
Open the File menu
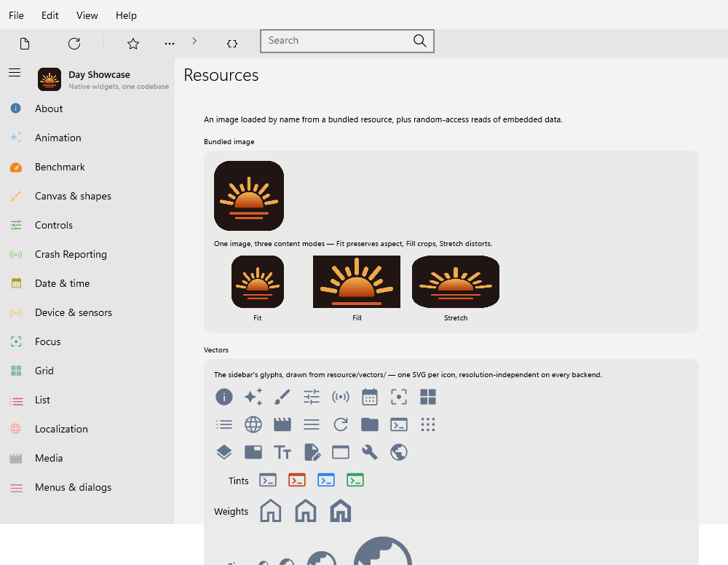tap(16, 15)
